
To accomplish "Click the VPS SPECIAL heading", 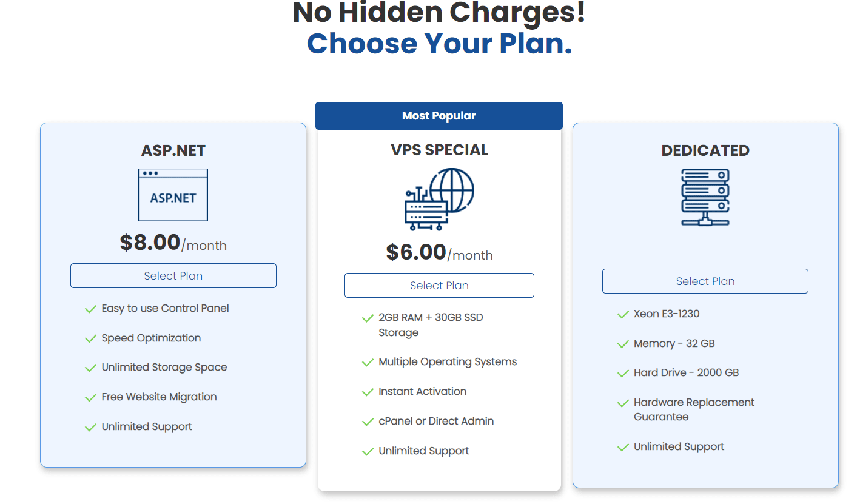I will point(439,150).
